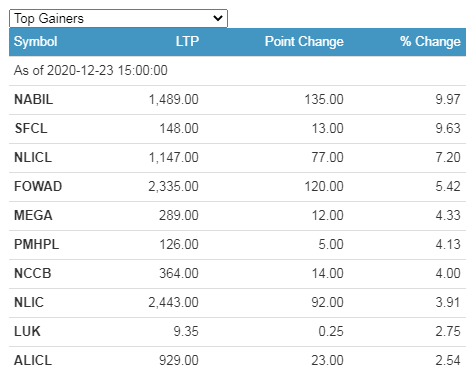Open the ALICL symbol link

[x=33, y=360]
